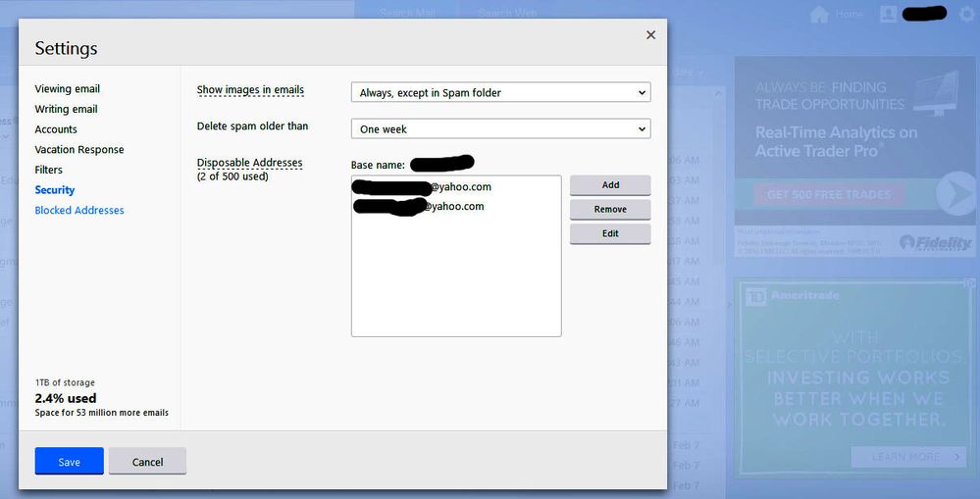Close the Settings dialog with X
Viewport: 980px width, 499px height.
[x=650, y=35]
